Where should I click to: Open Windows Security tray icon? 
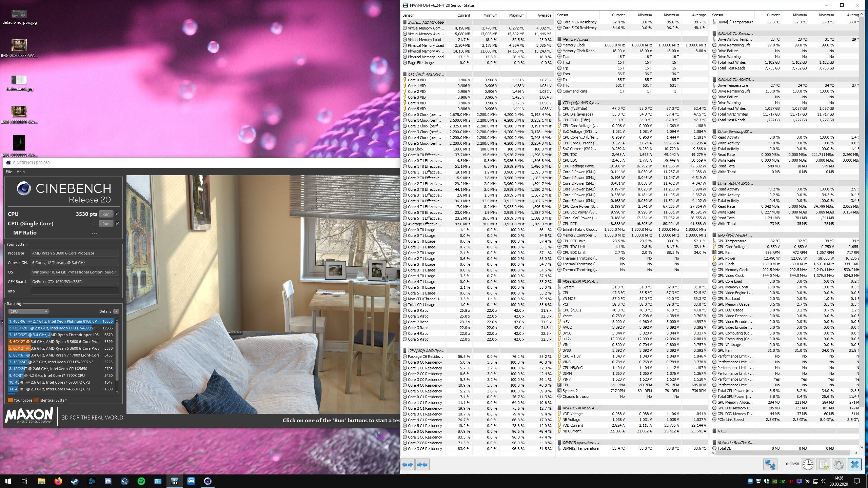767,481
